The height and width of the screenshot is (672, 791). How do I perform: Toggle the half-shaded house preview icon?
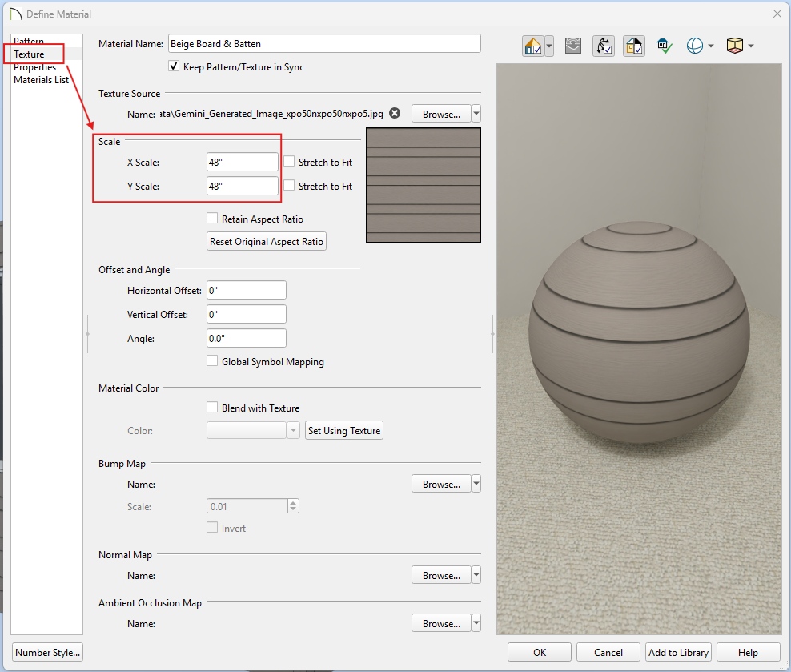point(634,46)
